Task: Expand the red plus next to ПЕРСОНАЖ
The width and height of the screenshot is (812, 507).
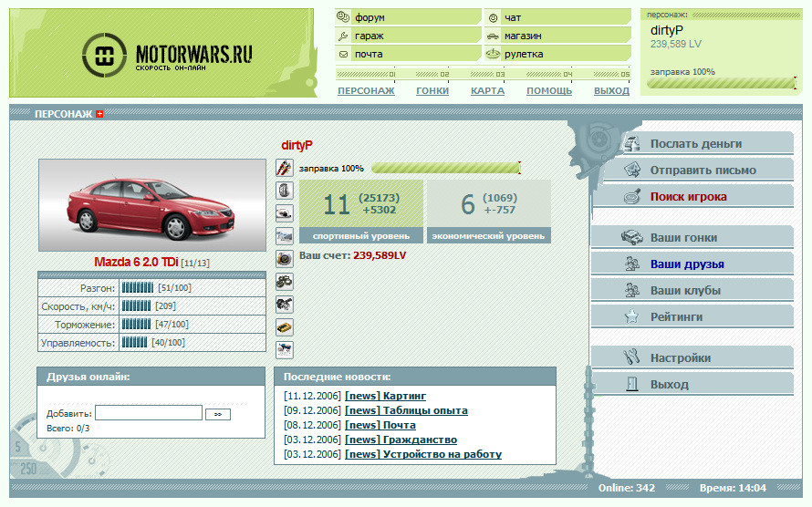Action: click(x=99, y=114)
